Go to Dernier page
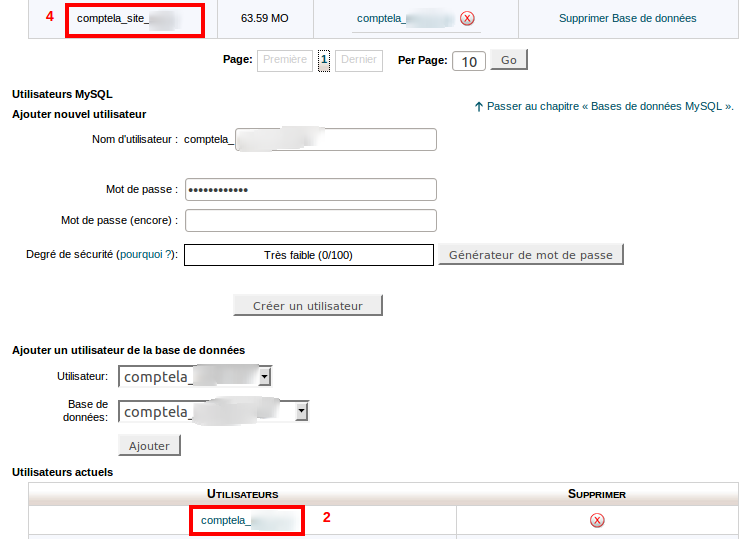 tap(359, 60)
